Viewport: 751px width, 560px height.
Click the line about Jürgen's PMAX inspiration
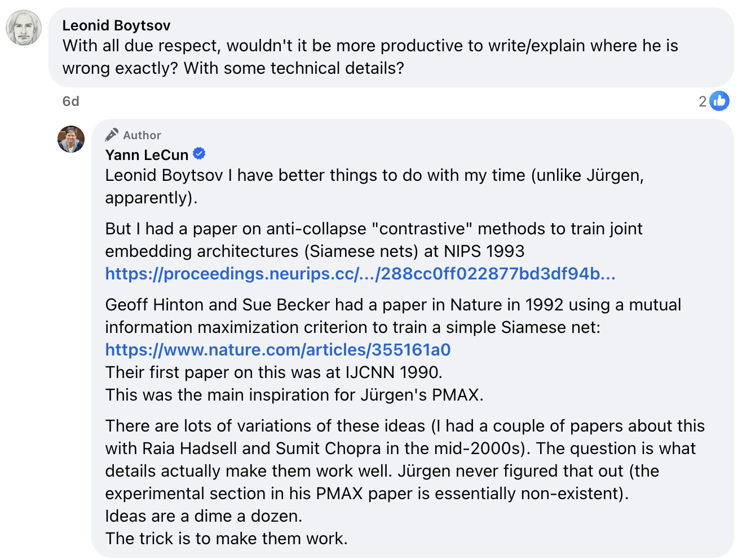point(294,395)
